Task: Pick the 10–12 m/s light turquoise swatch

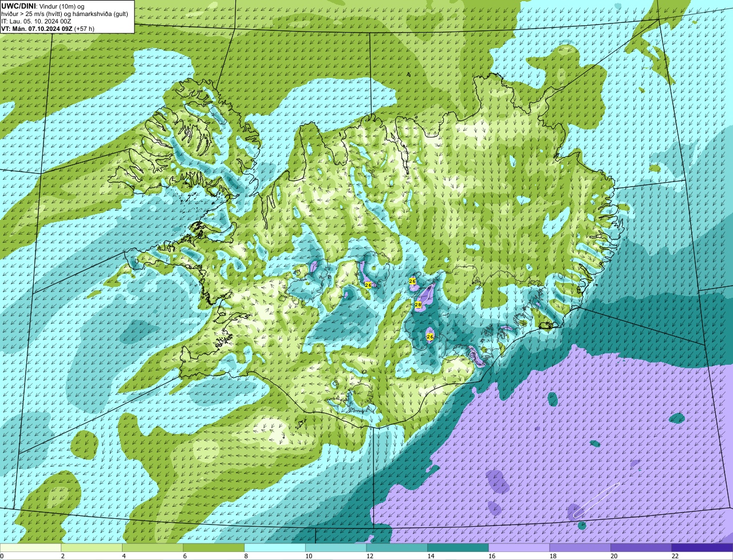Action: (336, 547)
